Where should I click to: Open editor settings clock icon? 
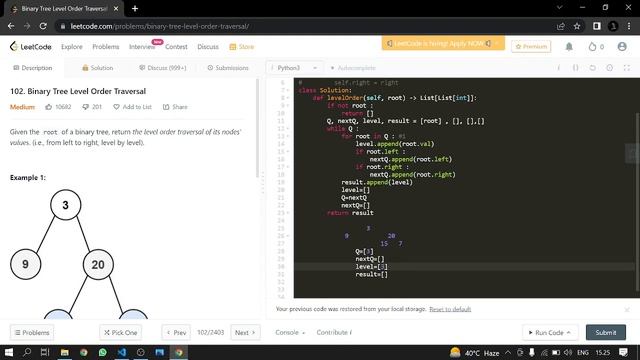click(609, 68)
